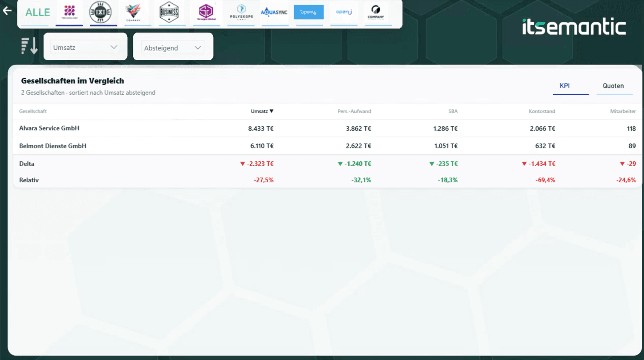Sort by the Kontostand column header

click(542, 111)
